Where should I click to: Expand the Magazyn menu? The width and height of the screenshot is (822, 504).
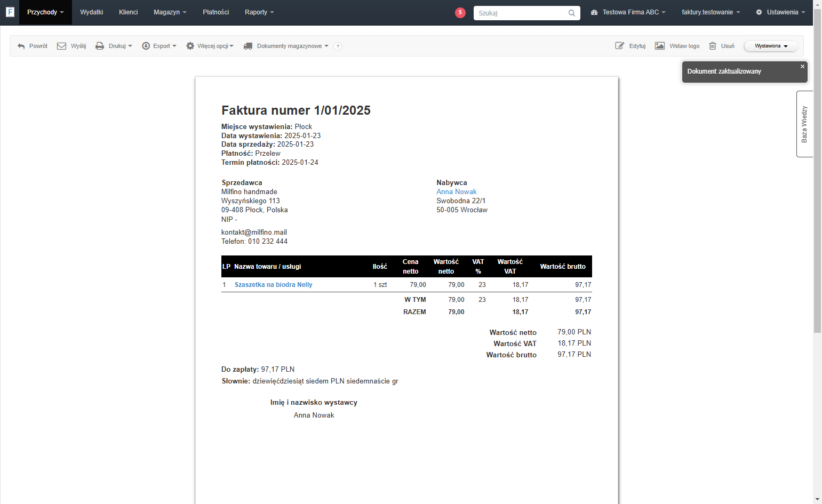point(170,12)
